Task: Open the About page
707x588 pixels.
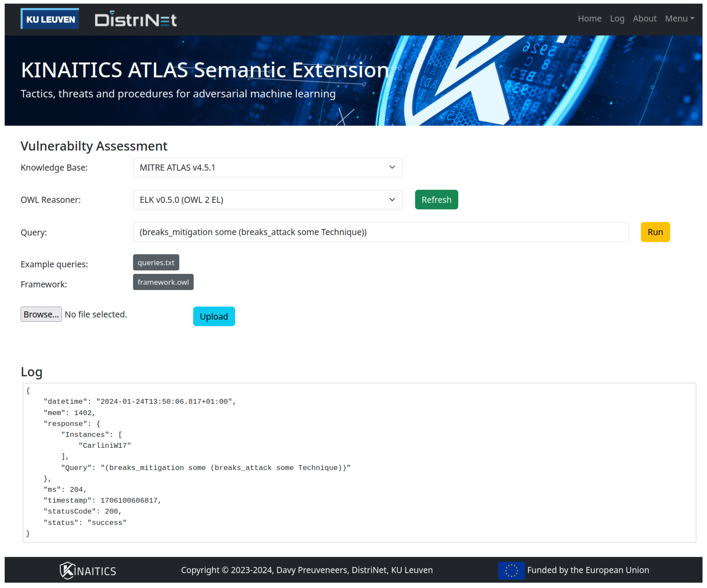Action: coord(644,19)
